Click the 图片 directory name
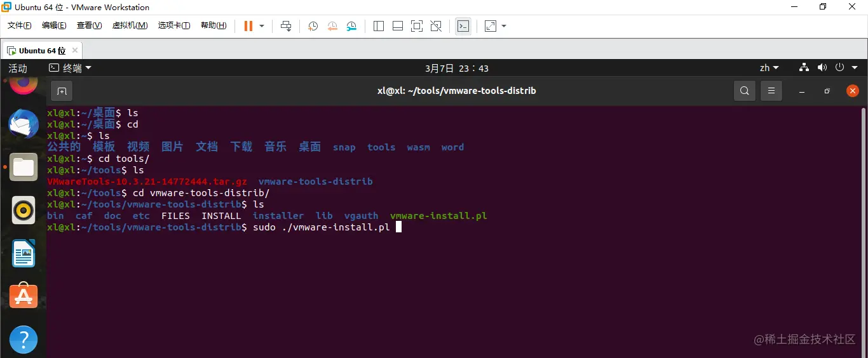Screen dimensions: 868x358 [172, 147]
